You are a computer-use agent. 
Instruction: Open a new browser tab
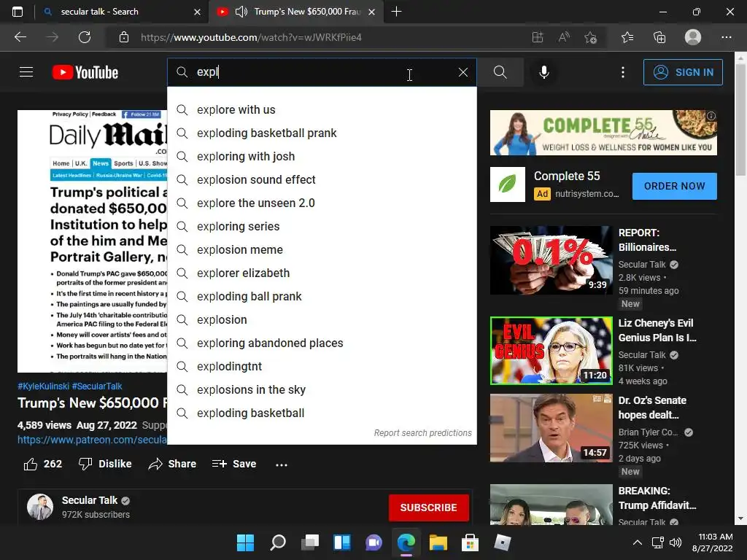click(x=396, y=12)
